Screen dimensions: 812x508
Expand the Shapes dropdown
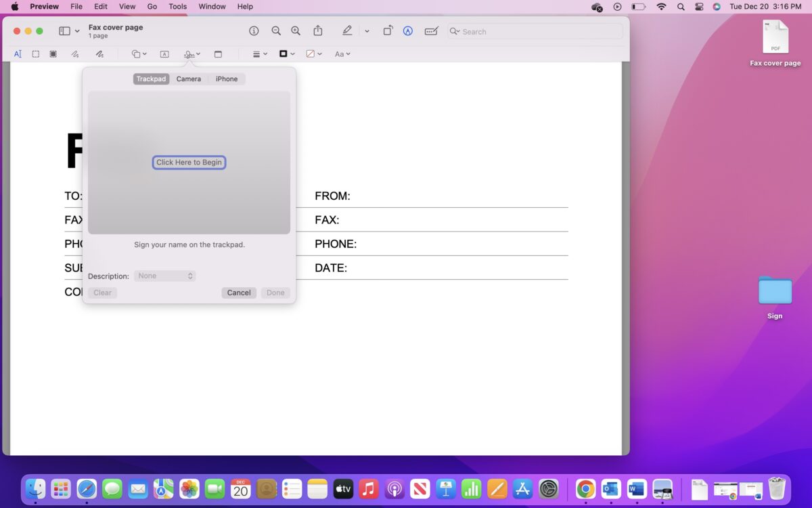click(139, 54)
